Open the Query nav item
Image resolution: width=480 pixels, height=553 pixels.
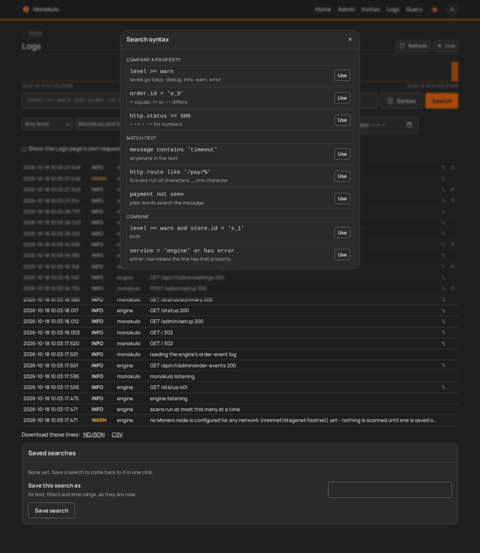tap(414, 10)
